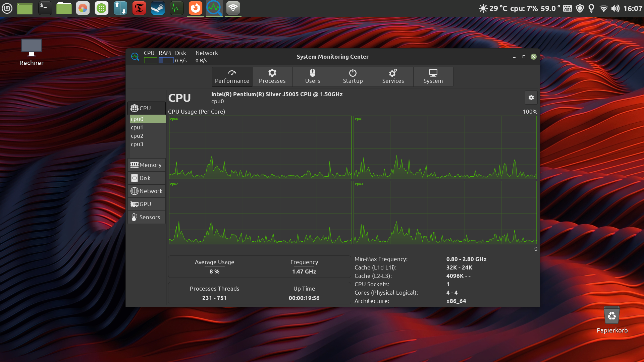Screen dimensions: 644x362
Task: Launch Firefox from the panel
Action: 195,8
